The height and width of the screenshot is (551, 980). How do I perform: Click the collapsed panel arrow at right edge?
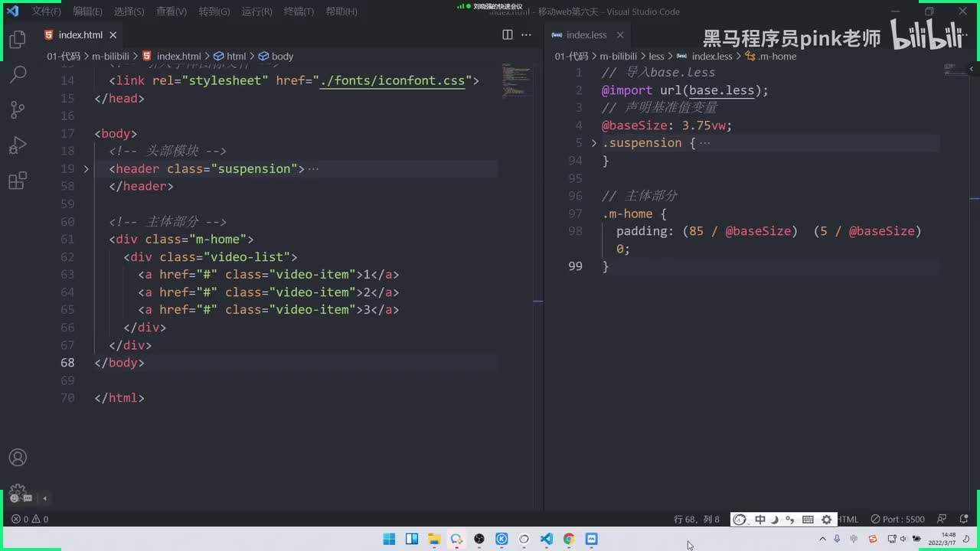972,69
